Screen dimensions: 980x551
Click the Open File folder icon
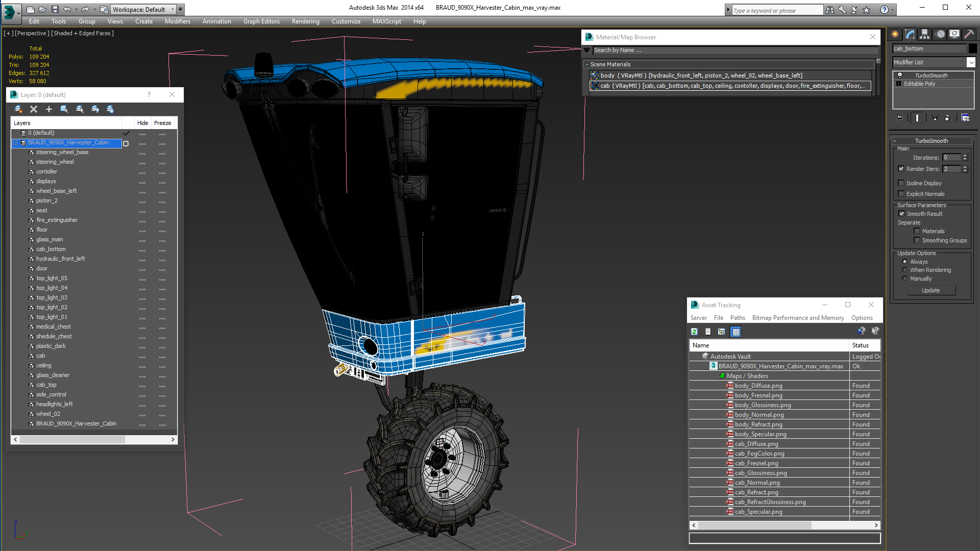[43, 9]
